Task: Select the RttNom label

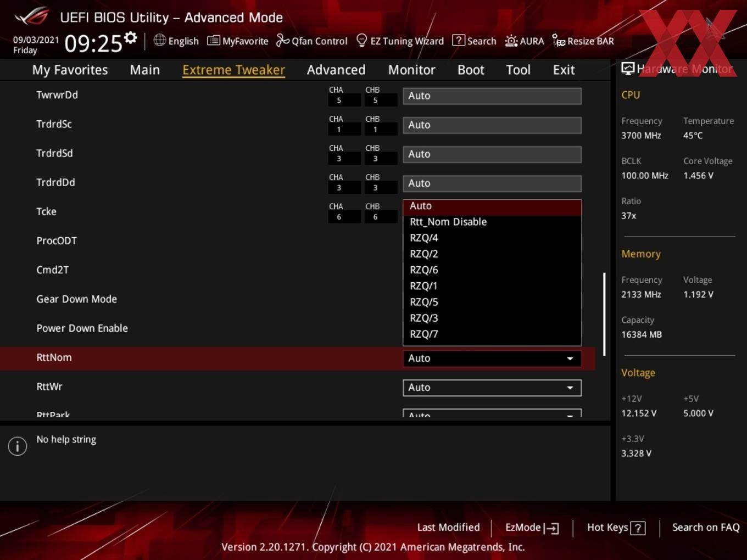Action: pos(54,357)
